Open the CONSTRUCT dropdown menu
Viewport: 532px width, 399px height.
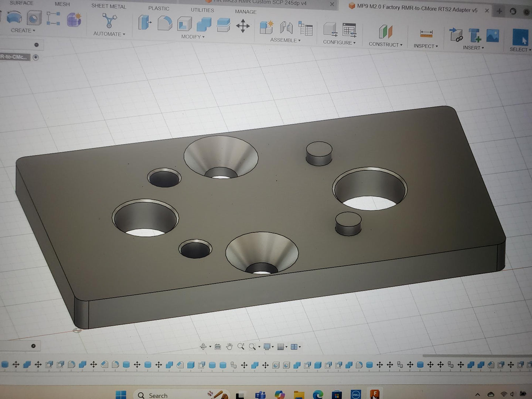pyautogui.click(x=385, y=44)
